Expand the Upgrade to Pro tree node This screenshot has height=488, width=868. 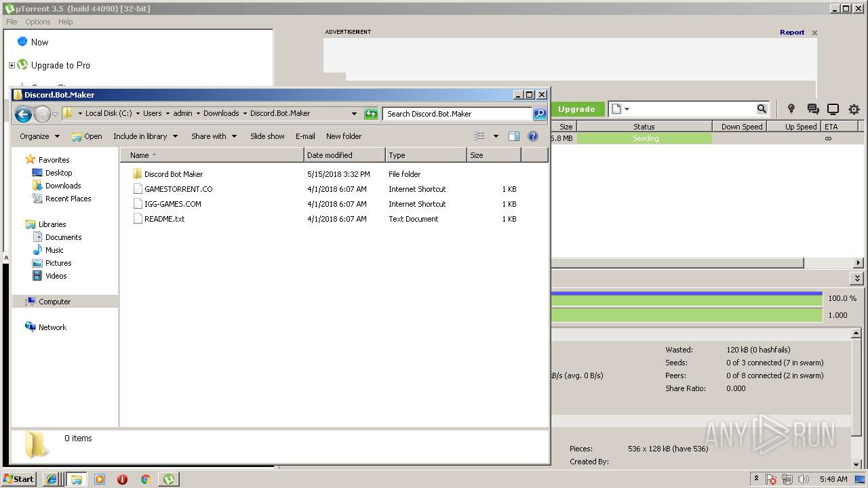point(12,66)
